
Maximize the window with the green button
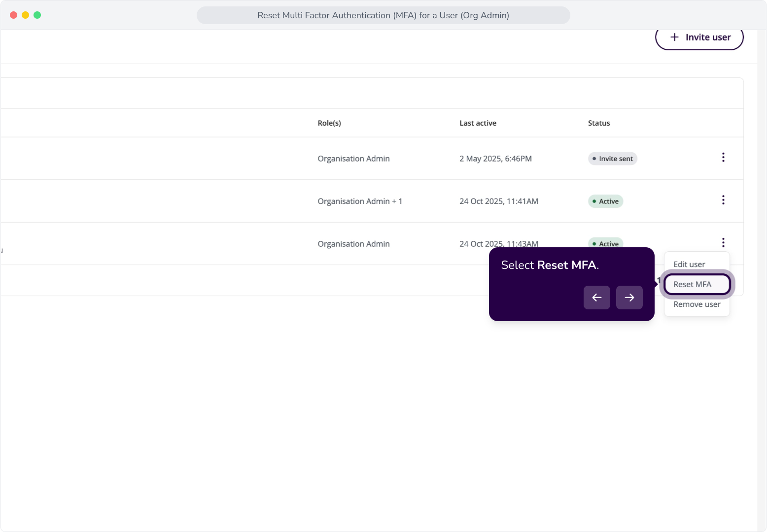click(x=37, y=15)
